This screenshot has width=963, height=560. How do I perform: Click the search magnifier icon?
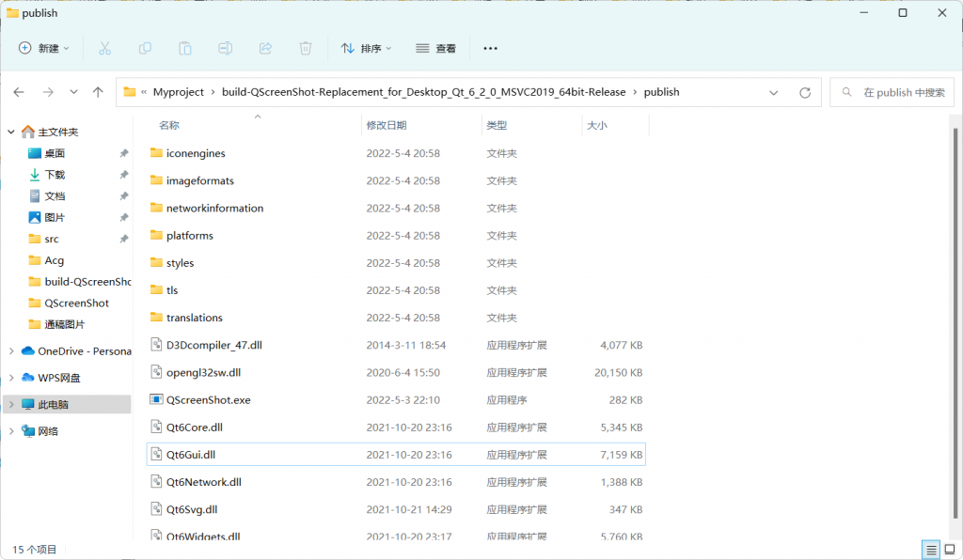pos(847,92)
